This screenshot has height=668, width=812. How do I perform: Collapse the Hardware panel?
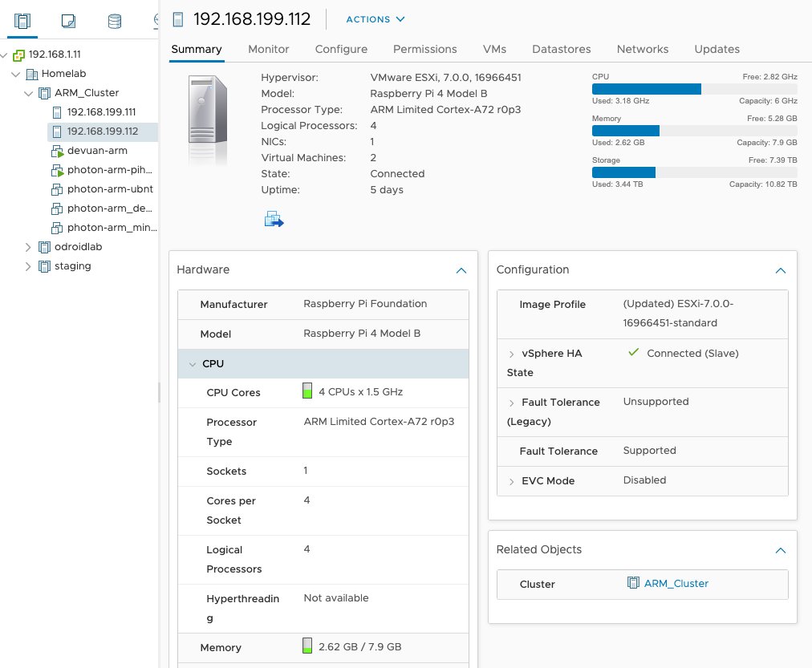pyautogui.click(x=461, y=270)
